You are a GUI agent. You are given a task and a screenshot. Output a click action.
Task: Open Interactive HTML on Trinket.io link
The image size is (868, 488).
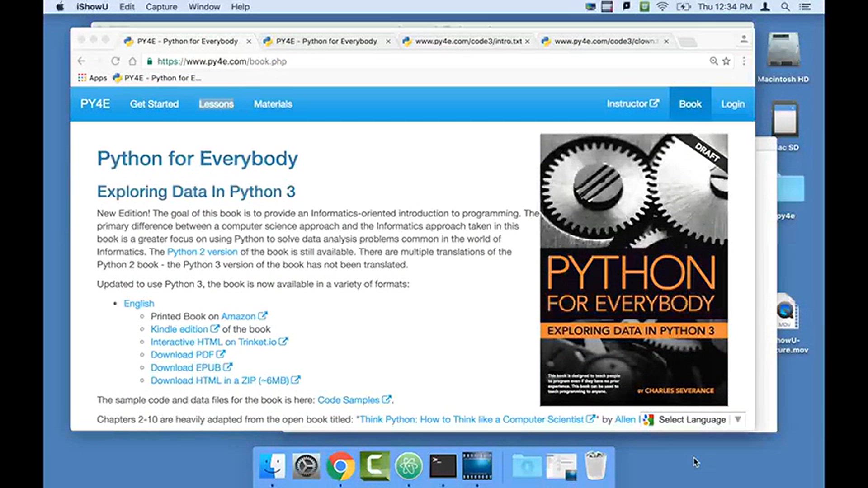[219, 342]
